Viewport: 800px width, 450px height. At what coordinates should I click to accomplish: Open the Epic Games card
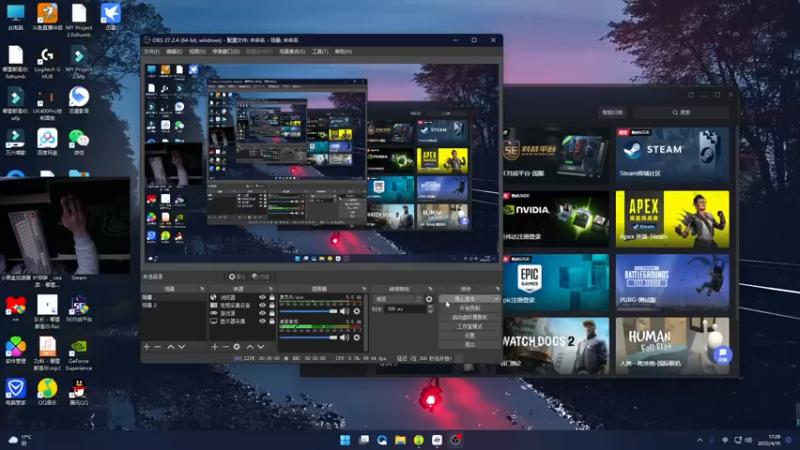pyautogui.click(x=556, y=282)
